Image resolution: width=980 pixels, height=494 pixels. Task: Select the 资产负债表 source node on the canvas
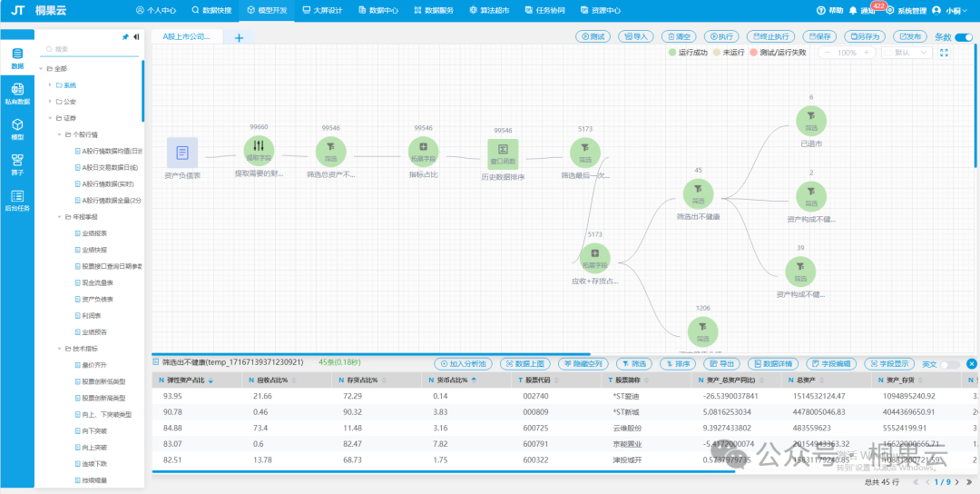[182, 153]
